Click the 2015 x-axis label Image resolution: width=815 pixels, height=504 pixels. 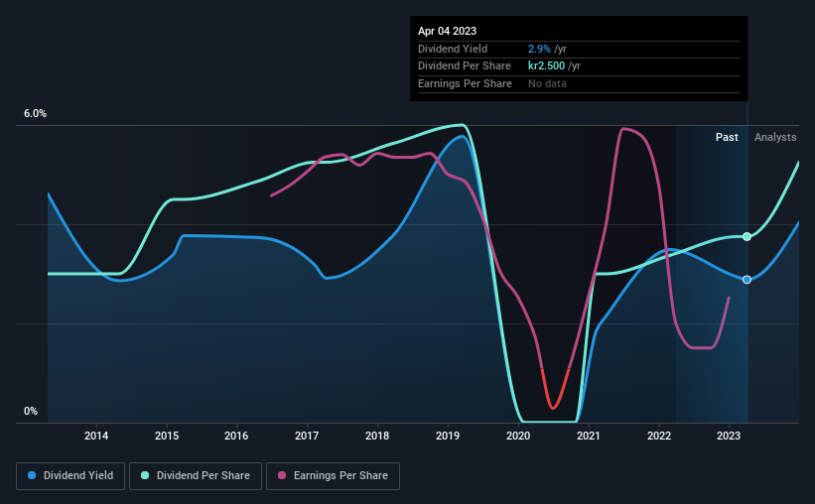click(x=167, y=436)
